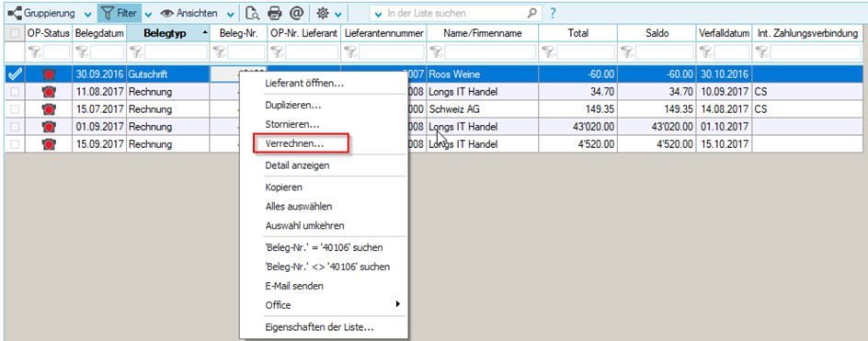Click the Total filter input field
Image resolution: width=868 pixels, height=341 pixels.
point(586,52)
